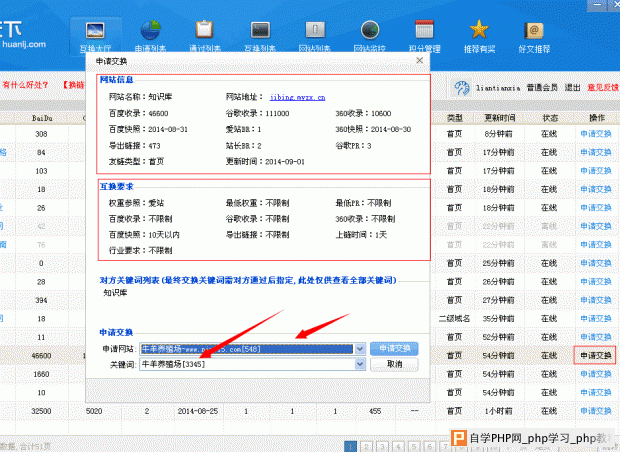Open the 网站列表 toolbar icon

pyautogui.click(x=315, y=30)
